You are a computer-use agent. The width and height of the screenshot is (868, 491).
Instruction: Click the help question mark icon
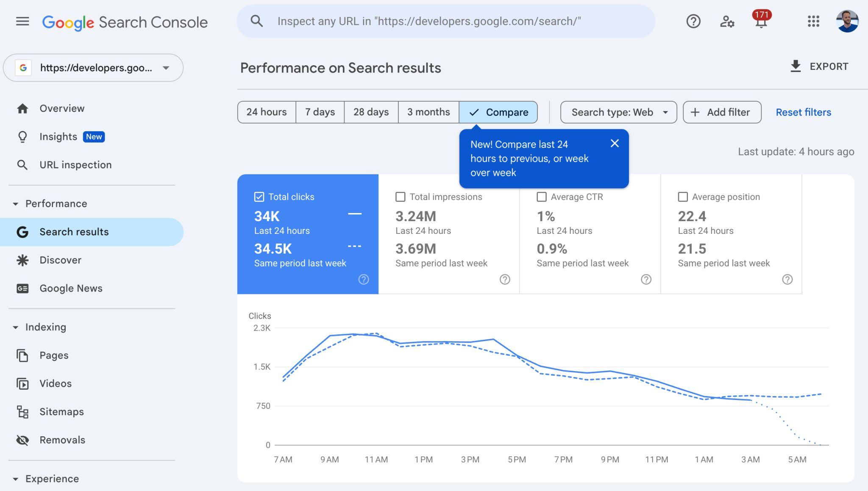click(x=693, y=21)
